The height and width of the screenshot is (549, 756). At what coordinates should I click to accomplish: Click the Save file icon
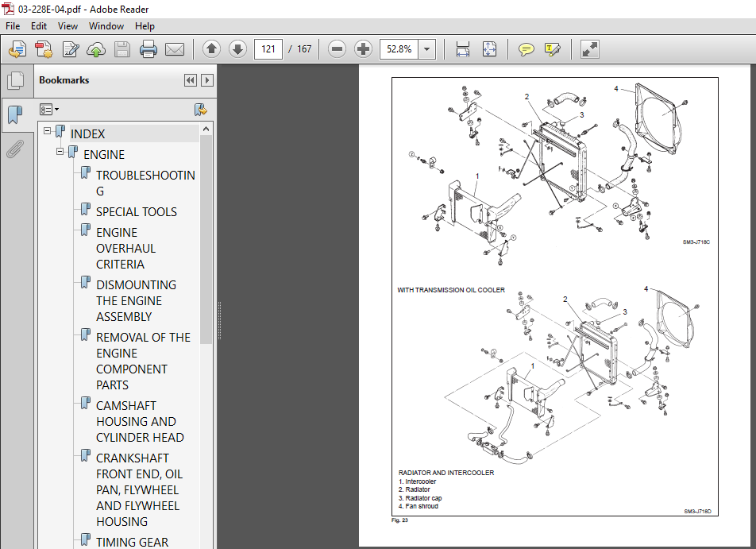coord(122,49)
